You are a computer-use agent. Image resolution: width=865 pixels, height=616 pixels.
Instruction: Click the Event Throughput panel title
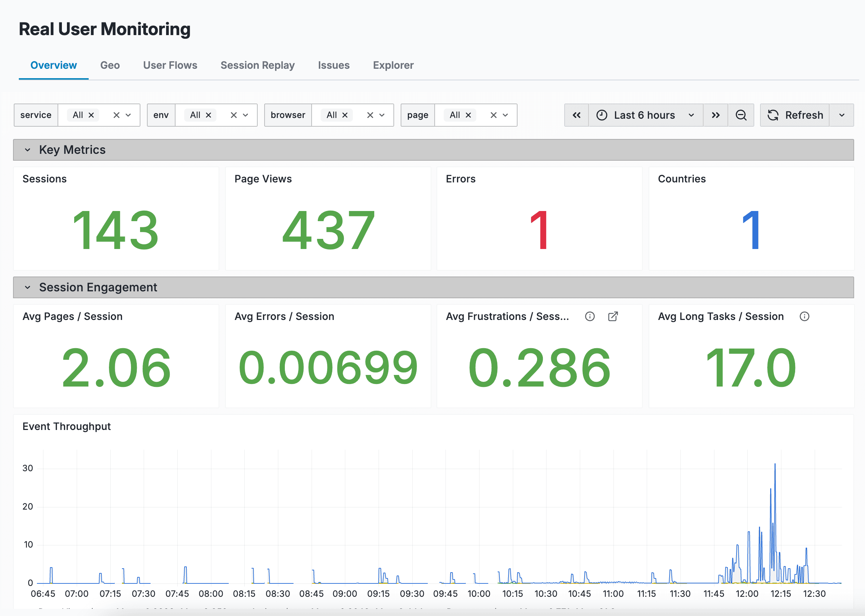pyautogui.click(x=66, y=426)
